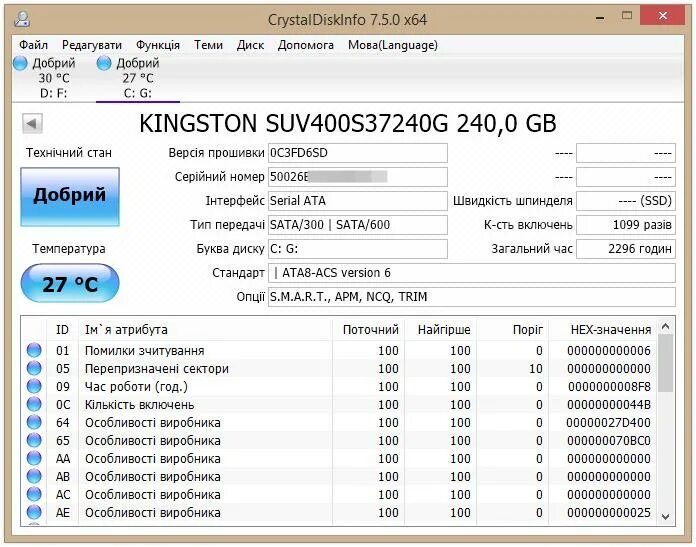Screen dimensions: 696x547
Task: Click the scroll down arrow of attribute list
Action: [665, 516]
